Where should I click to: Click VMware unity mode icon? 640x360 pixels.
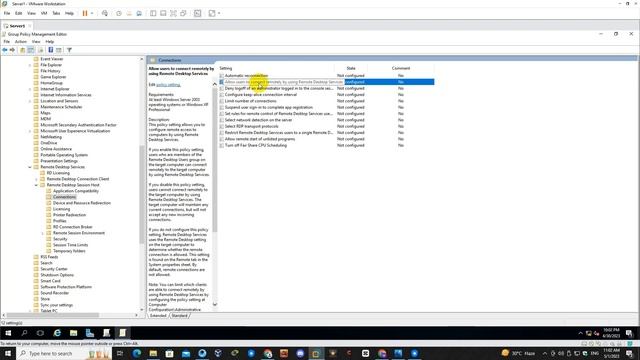click(183, 13)
